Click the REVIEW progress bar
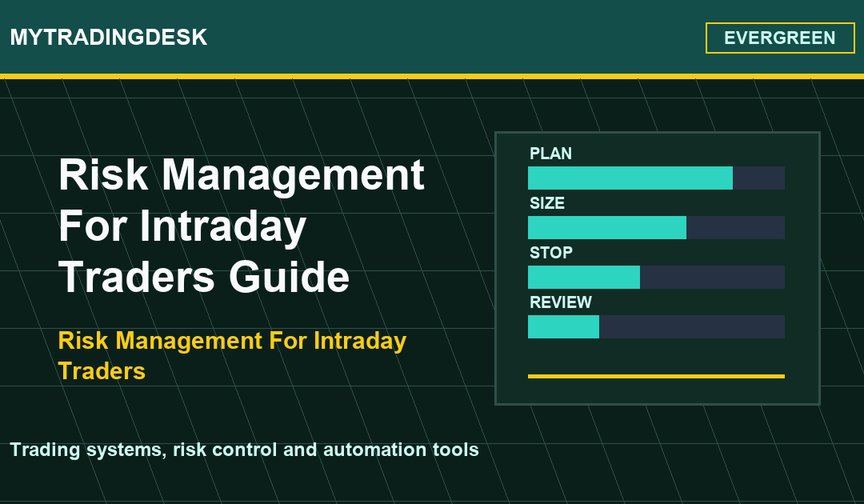The width and height of the screenshot is (864, 504). click(656, 326)
